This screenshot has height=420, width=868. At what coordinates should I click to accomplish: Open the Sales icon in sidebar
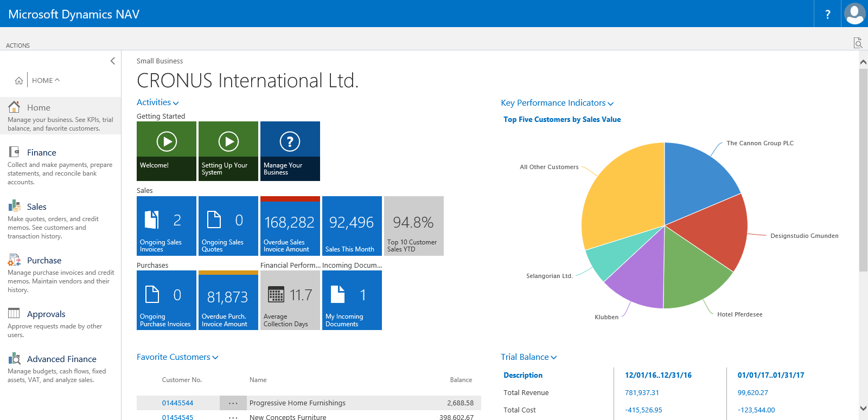(14, 206)
